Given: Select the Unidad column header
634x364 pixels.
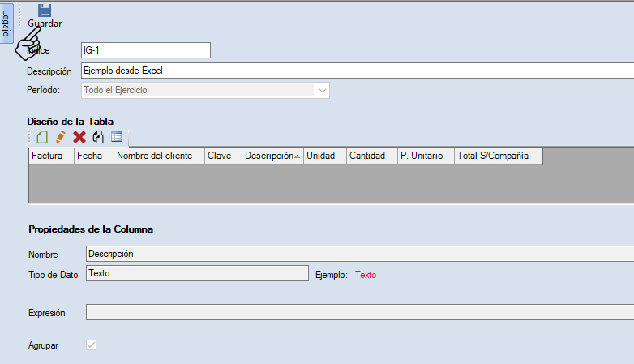Looking at the screenshot, I should pyautogui.click(x=324, y=156).
